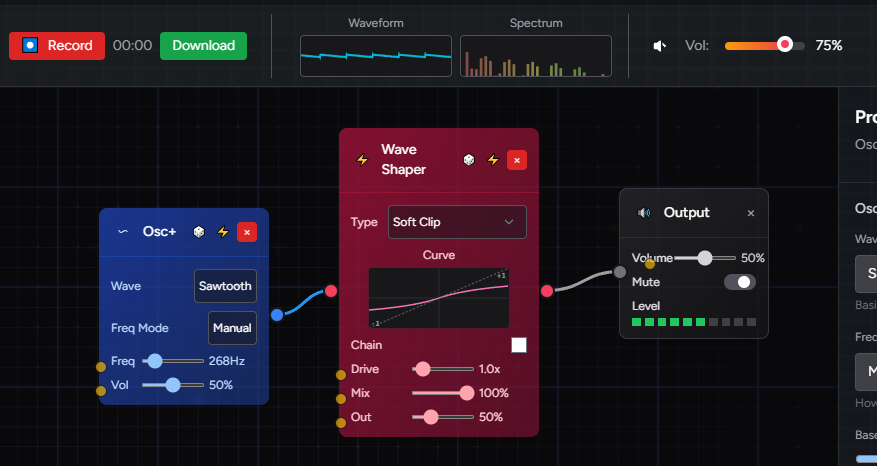877x466 pixels.
Task: Click the master Vol slider at 75%
Action: [x=785, y=45]
